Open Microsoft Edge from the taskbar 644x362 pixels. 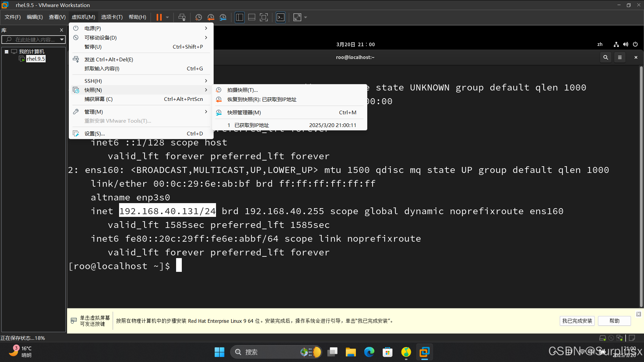tap(369, 352)
